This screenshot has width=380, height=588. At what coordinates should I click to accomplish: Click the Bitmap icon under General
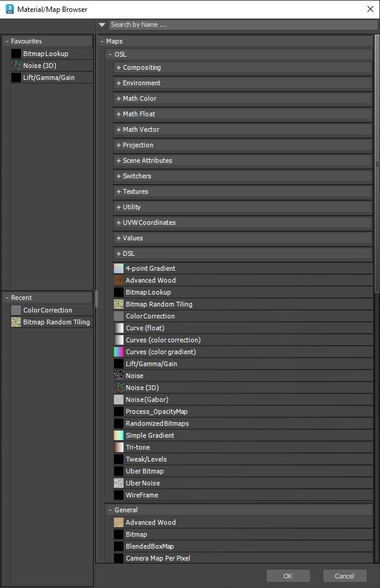(x=119, y=534)
